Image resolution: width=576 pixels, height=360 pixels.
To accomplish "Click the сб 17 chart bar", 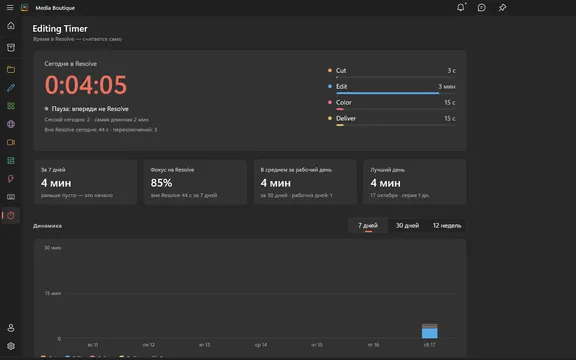I will click(429, 331).
